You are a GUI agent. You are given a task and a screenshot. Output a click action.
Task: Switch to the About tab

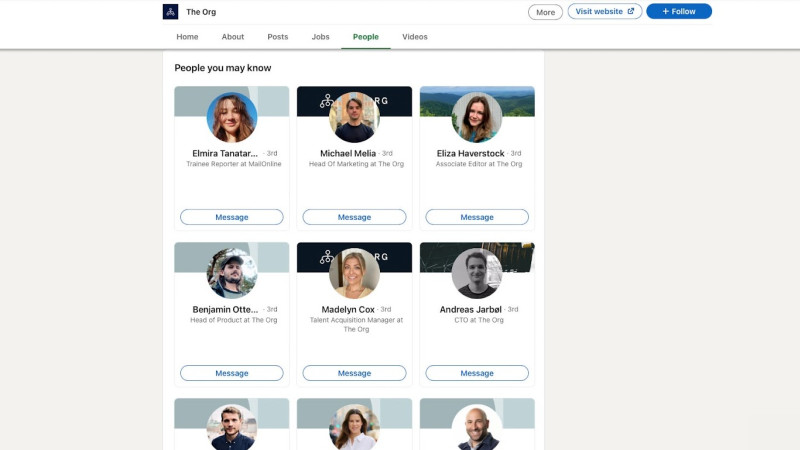point(233,37)
